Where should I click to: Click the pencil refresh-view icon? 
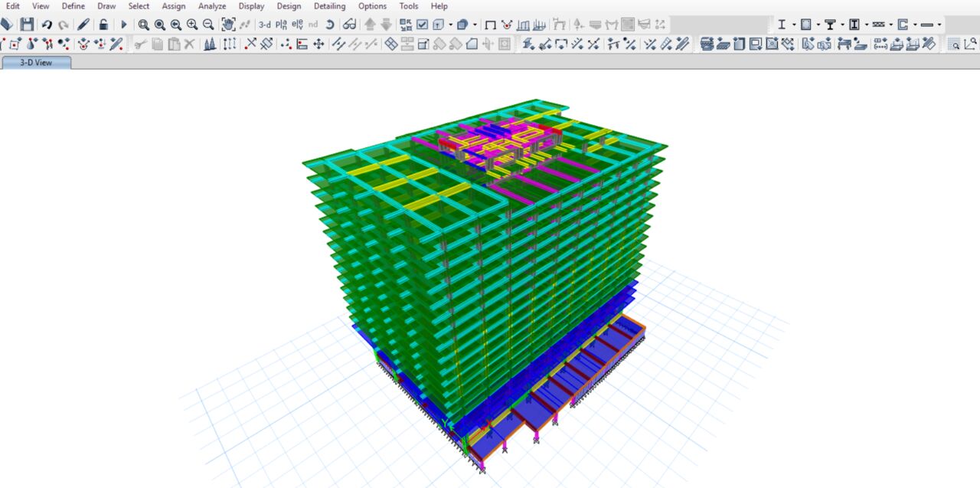click(x=83, y=25)
